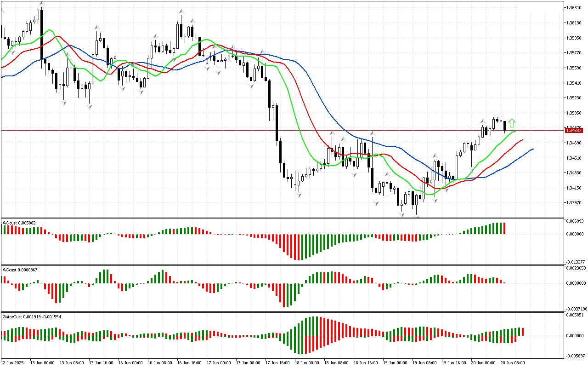Click the -0.005697 GatorCust scale value
Viewport: 588px width, 368px height.
click(576, 356)
